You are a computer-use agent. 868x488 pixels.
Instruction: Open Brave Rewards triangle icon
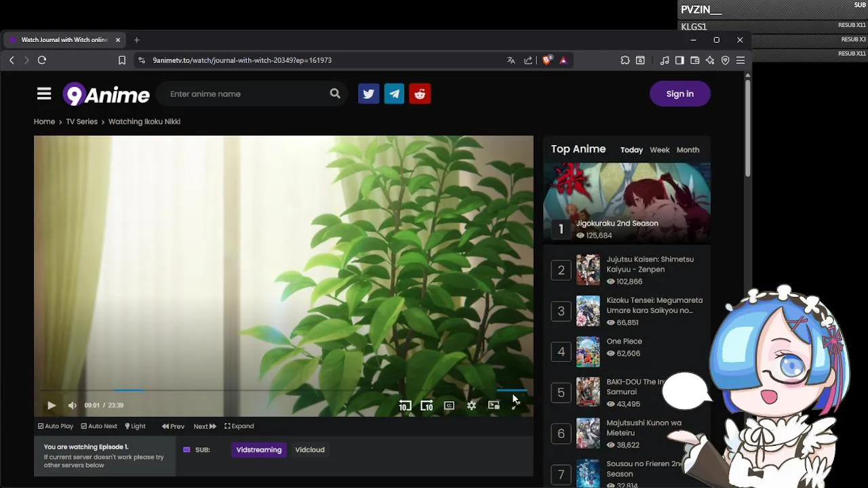coord(563,60)
